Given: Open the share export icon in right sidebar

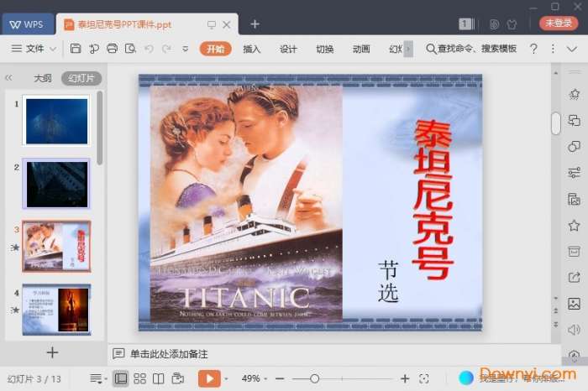Looking at the screenshot, I should (x=574, y=278).
